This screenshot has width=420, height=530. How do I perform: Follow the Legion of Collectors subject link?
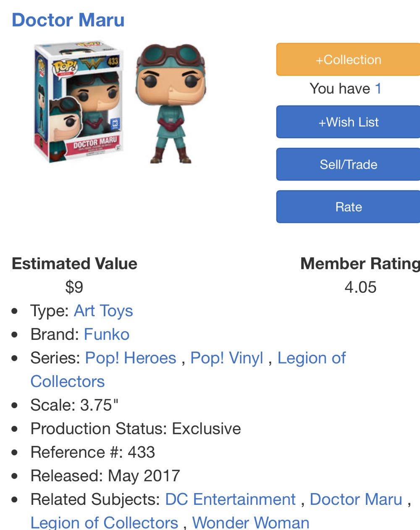click(x=105, y=522)
